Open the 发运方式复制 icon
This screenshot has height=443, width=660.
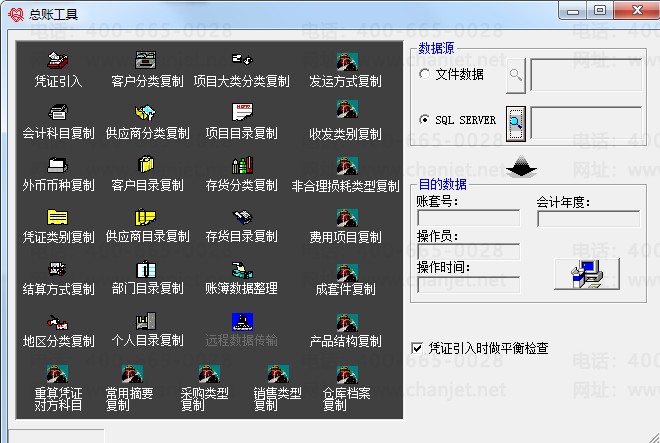(345, 60)
